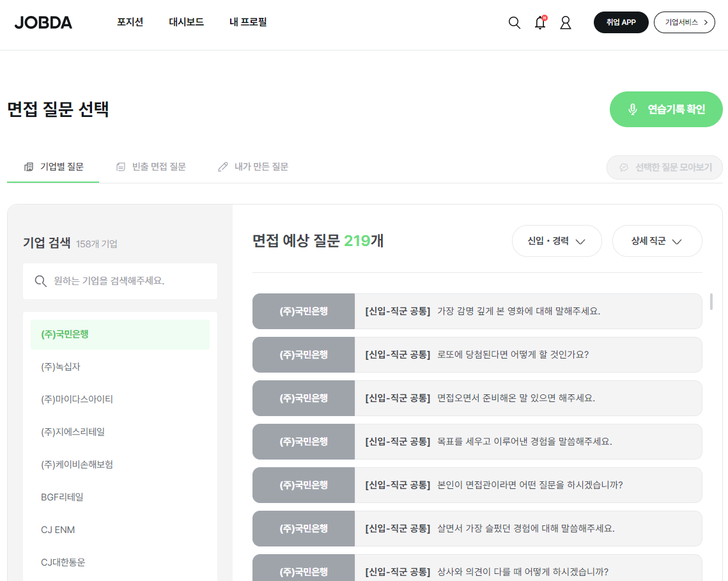The image size is (728, 581).
Task: Focus the company search input field
Action: coord(120,281)
